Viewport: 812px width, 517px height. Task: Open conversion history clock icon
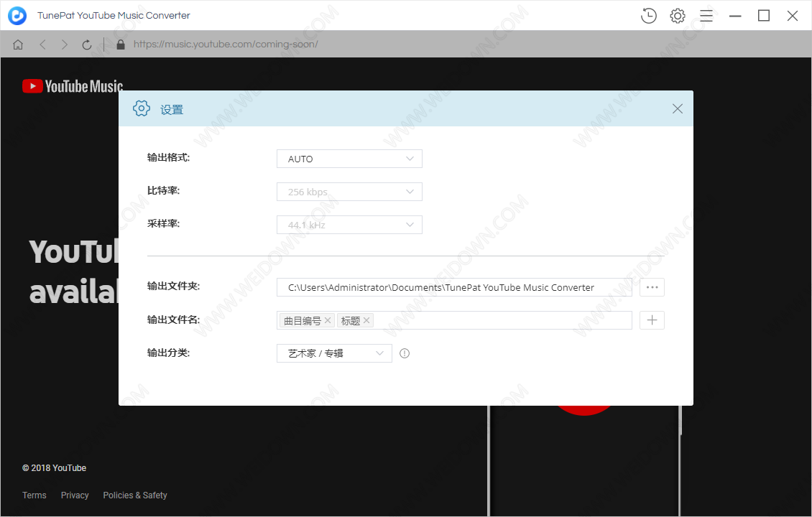click(648, 16)
